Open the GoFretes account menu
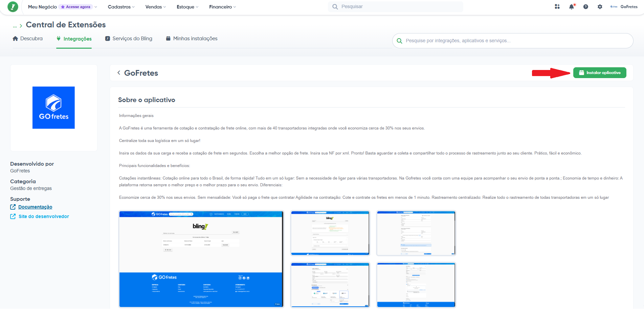This screenshot has height=309, width=644. coord(624,7)
